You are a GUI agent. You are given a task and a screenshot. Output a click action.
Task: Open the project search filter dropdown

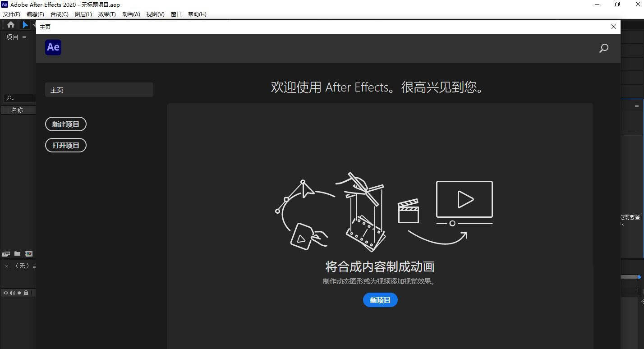pyautogui.click(x=10, y=98)
